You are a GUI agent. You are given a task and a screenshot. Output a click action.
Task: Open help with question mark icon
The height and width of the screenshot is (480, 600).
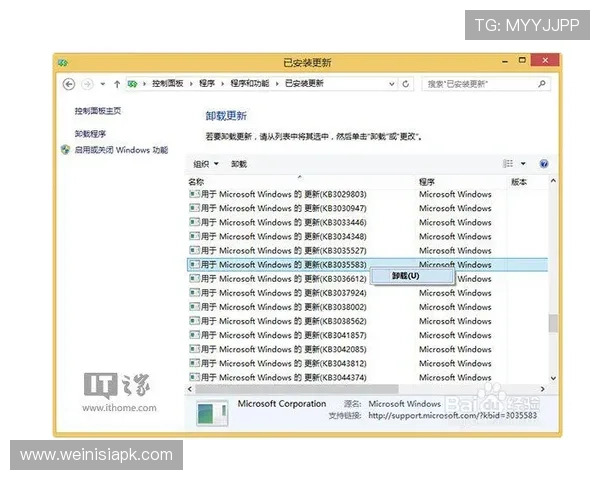coord(544,164)
